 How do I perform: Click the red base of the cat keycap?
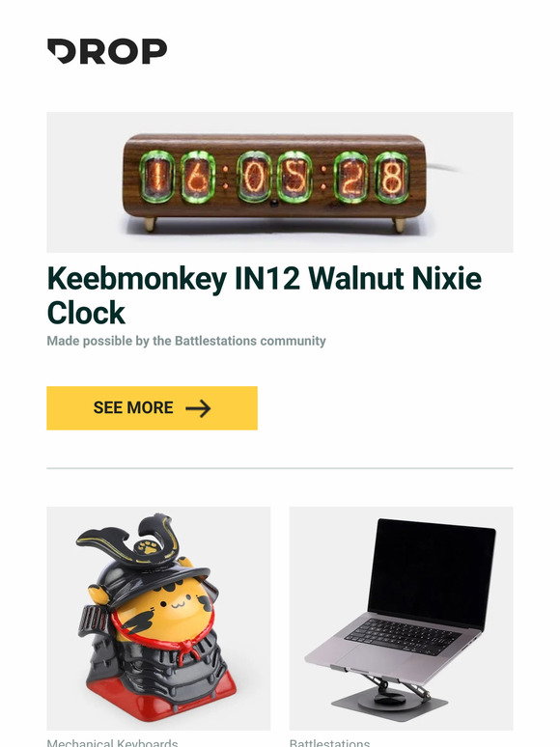pos(162,699)
